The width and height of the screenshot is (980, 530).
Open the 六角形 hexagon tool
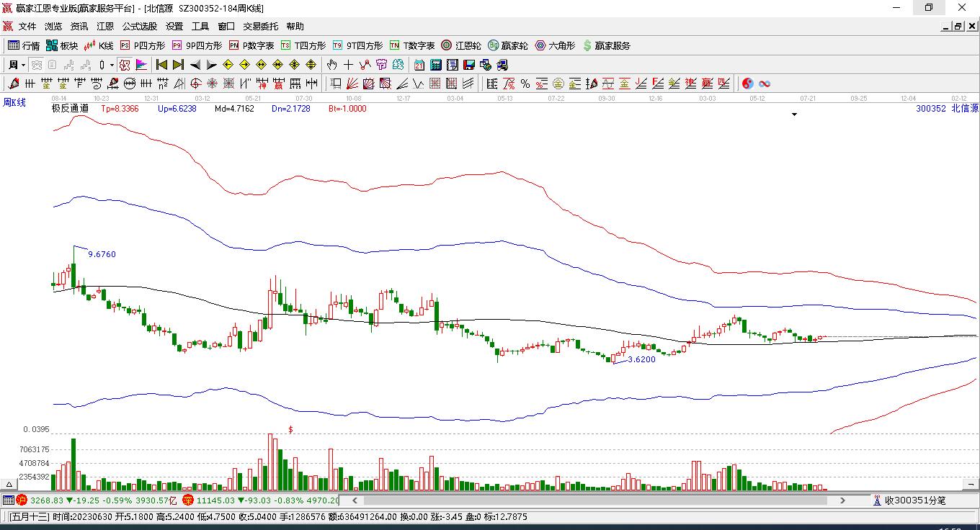pos(555,45)
